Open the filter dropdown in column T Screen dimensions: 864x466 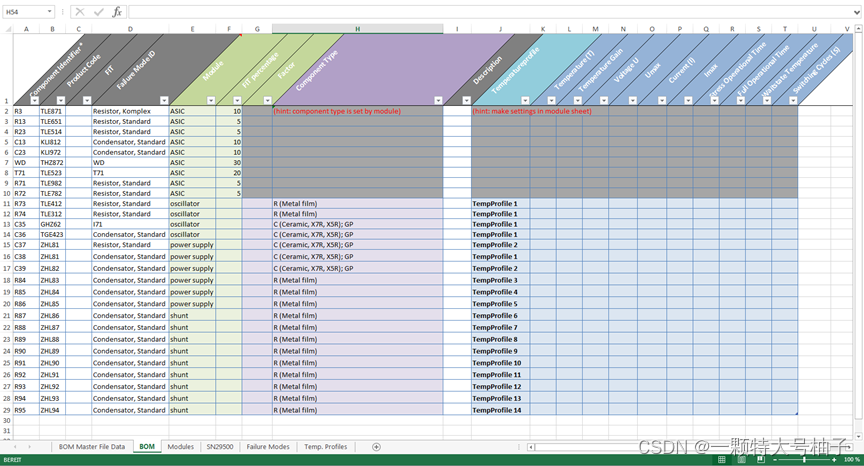coord(793,100)
